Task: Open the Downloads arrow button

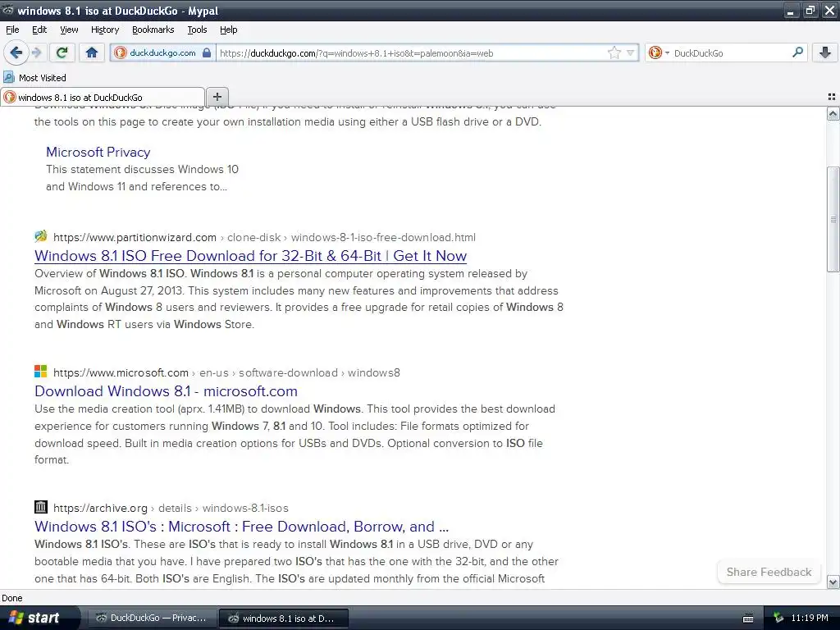Action: 825,52
